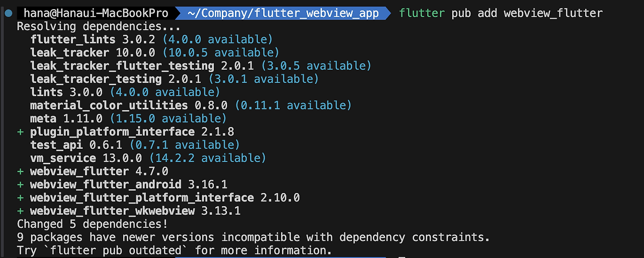Click the typed webview_flutter argument in the command
Viewport: 644px width, 258px height.
tap(553, 13)
